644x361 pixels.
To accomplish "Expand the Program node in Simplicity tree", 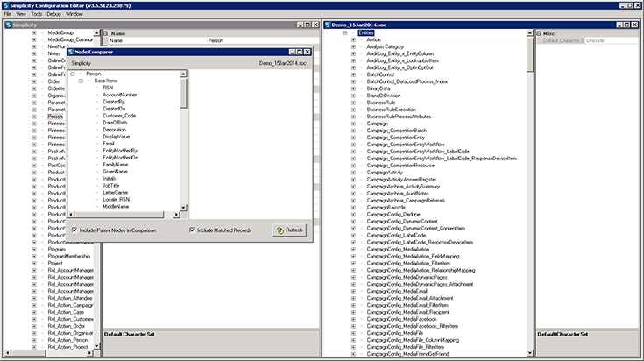I will coord(34,250).
